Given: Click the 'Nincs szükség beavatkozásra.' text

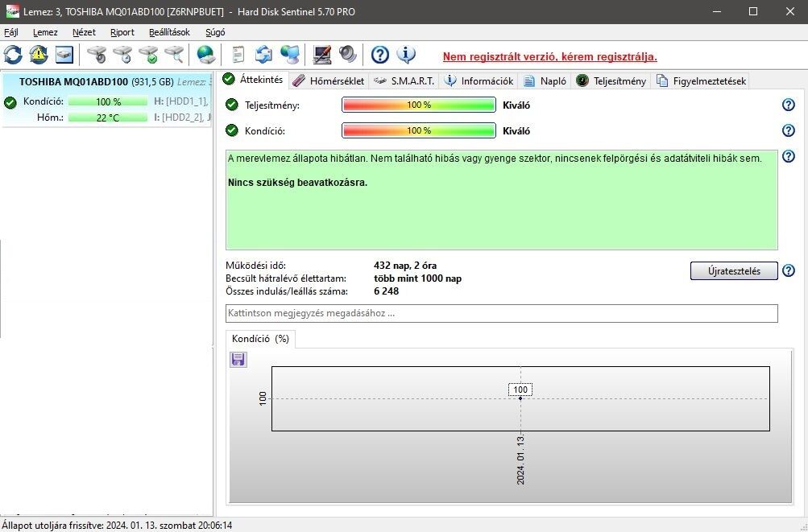Looking at the screenshot, I should (x=297, y=183).
